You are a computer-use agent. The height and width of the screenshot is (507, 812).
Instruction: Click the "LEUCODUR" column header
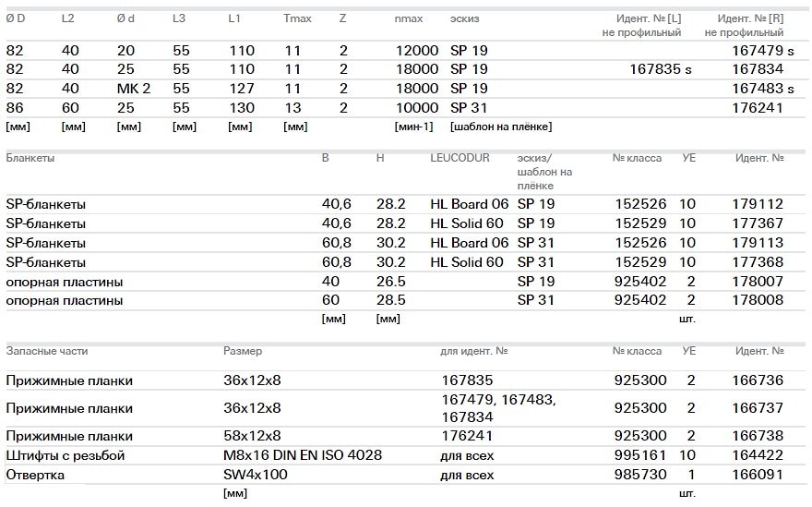tap(460, 158)
